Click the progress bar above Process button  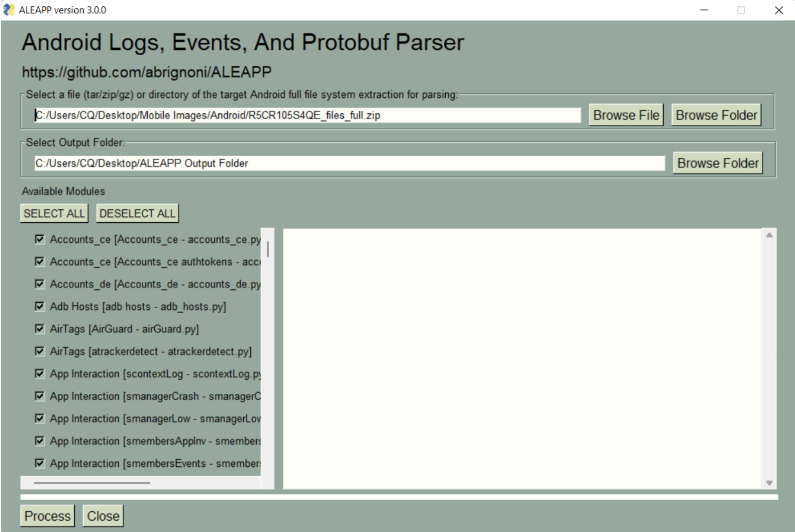pyautogui.click(x=399, y=497)
